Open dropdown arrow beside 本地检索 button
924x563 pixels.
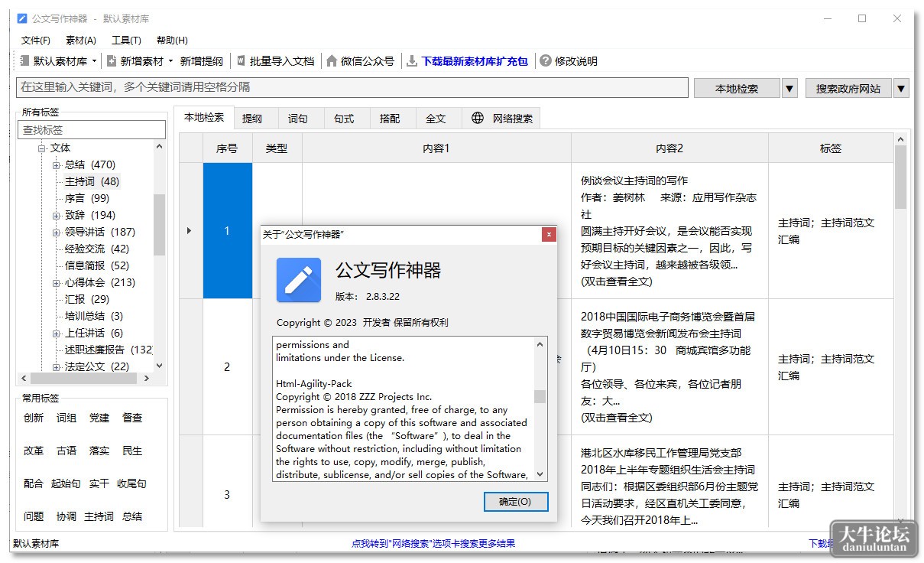click(x=790, y=89)
